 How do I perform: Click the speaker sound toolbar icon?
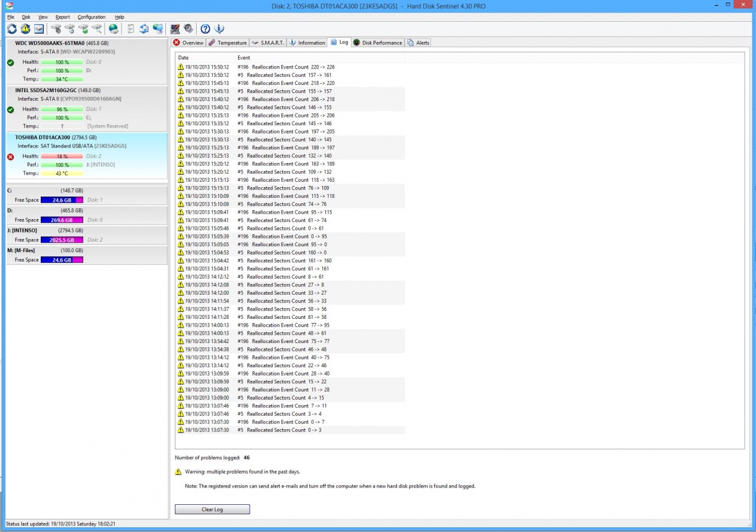[188, 29]
